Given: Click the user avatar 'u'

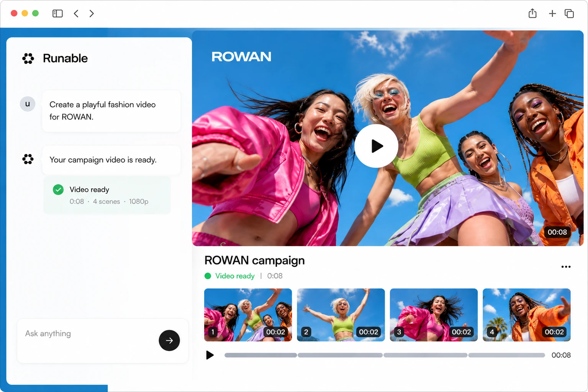Looking at the screenshot, I should [28, 104].
